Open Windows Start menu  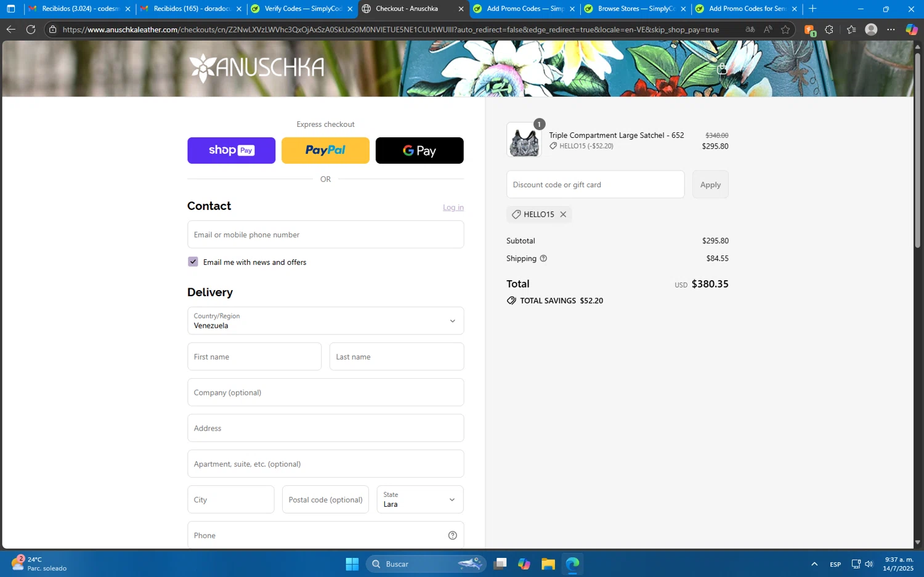[352, 564]
